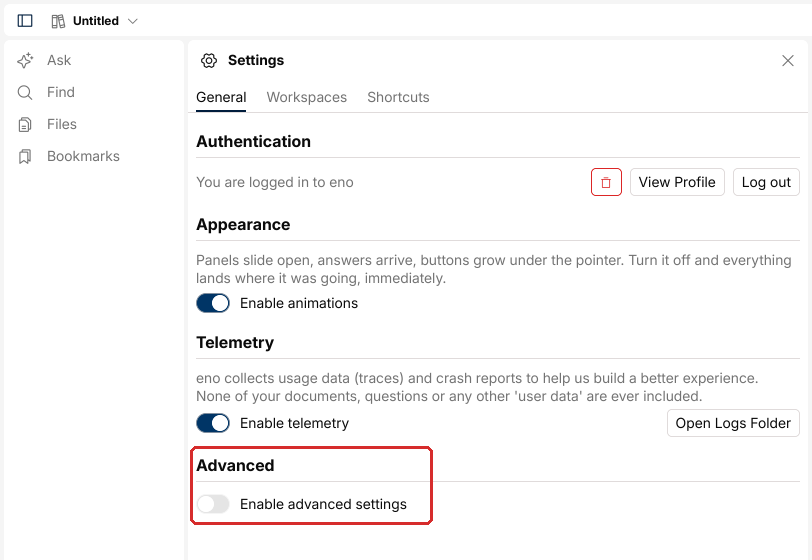This screenshot has height=560, width=812.
Task: Click the 'Enable telemetry' label
Action: click(294, 423)
